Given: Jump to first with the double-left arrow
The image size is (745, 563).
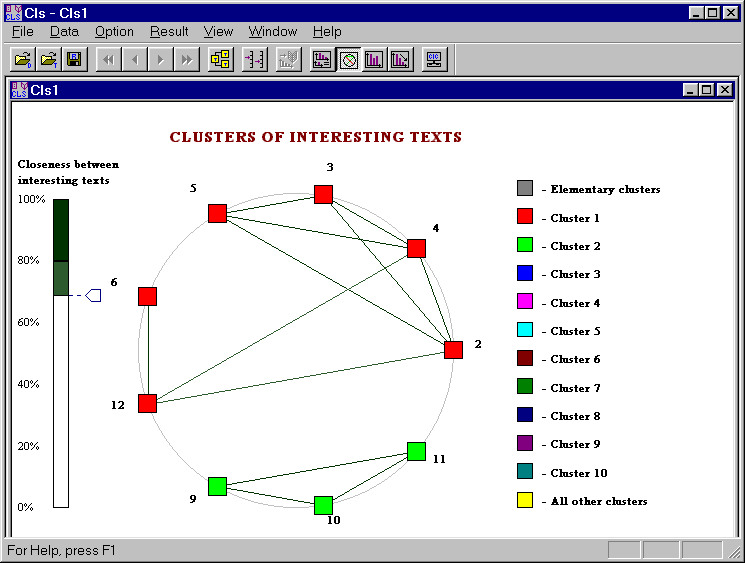Looking at the screenshot, I should [x=109, y=59].
